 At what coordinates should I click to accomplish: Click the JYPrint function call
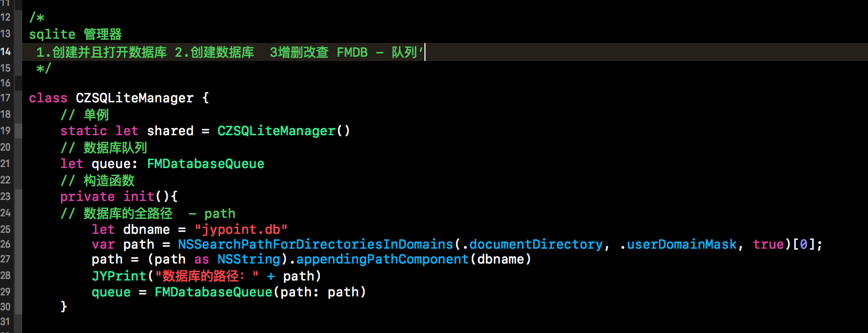coord(119,276)
